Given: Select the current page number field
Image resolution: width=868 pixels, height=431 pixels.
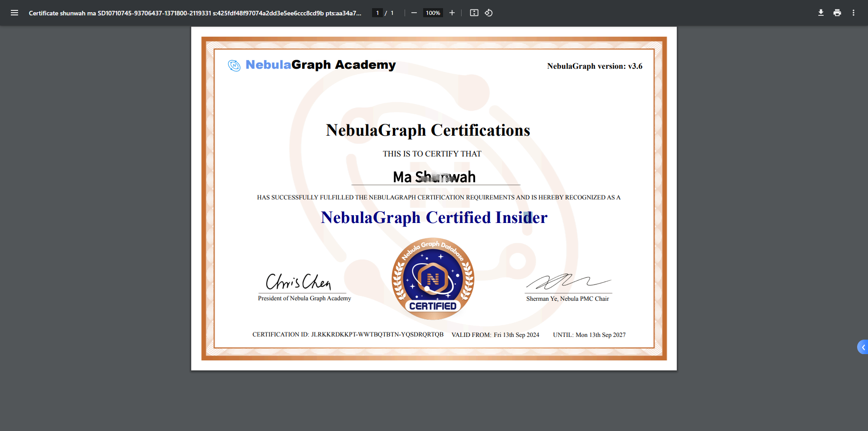Looking at the screenshot, I should [377, 13].
